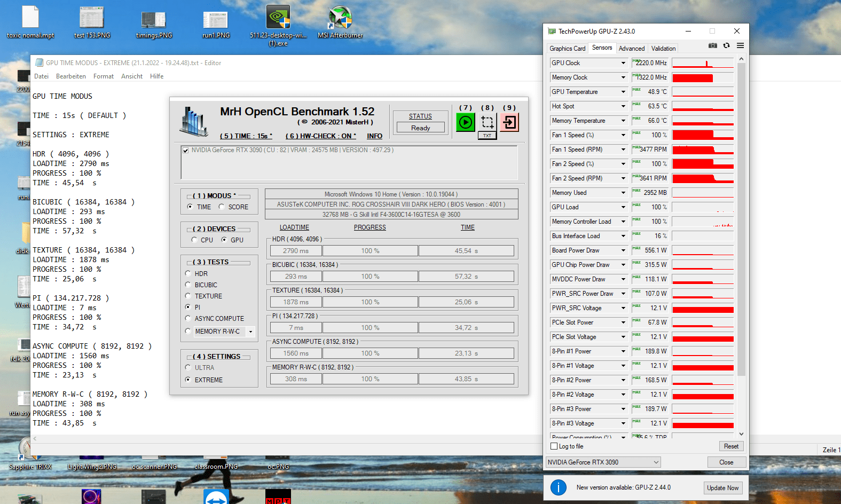The width and height of the screenshot is (841, 504).
Task: Open Bearbeiten menu in Editor
Action: 71,76
